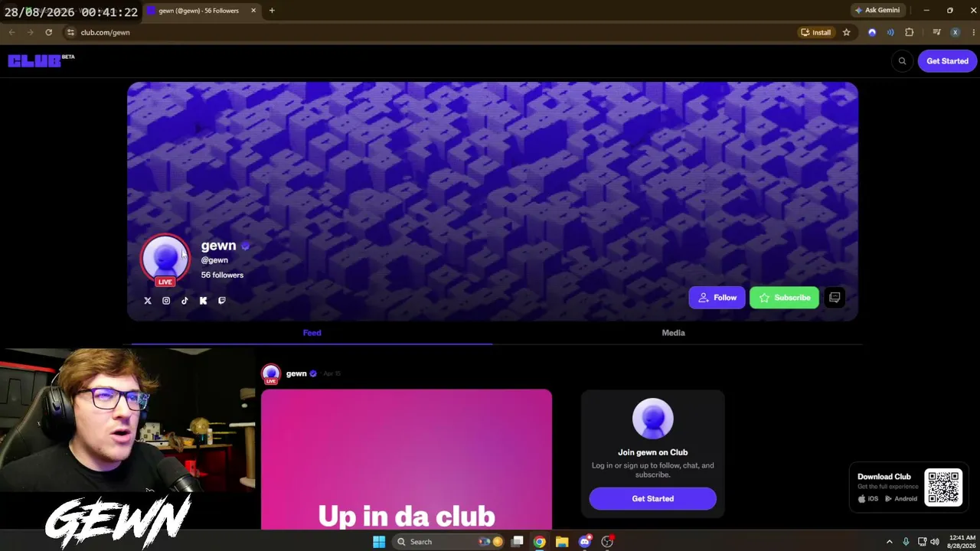Open gewn's TikTok link icon
This screenshot has height=551, width=980.
(x=185, y=301)
